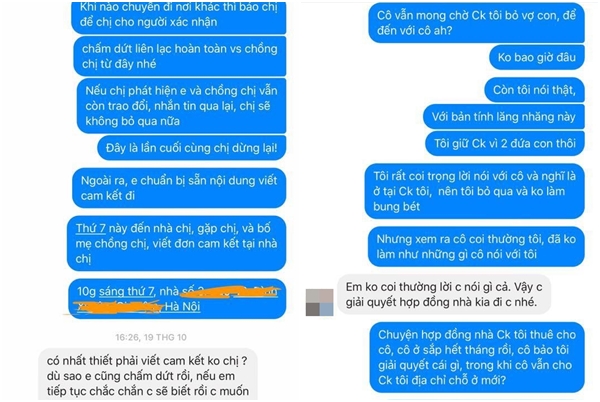Select the 'Ko bao giờ đâu' message bubble
Image resolution: width=600 pixels, height=402 pixels.
pos(537,57)
